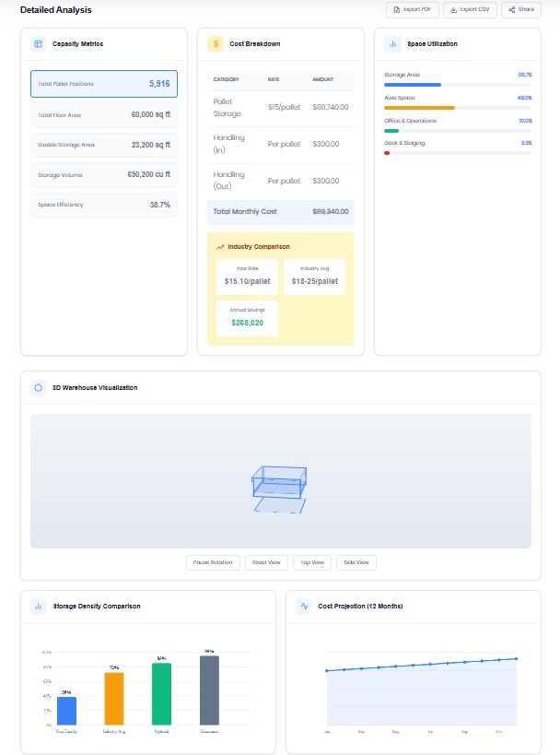Click the RATE column header
The height and width of the screenshot is (755, 560).
click(x=274, y=79)
